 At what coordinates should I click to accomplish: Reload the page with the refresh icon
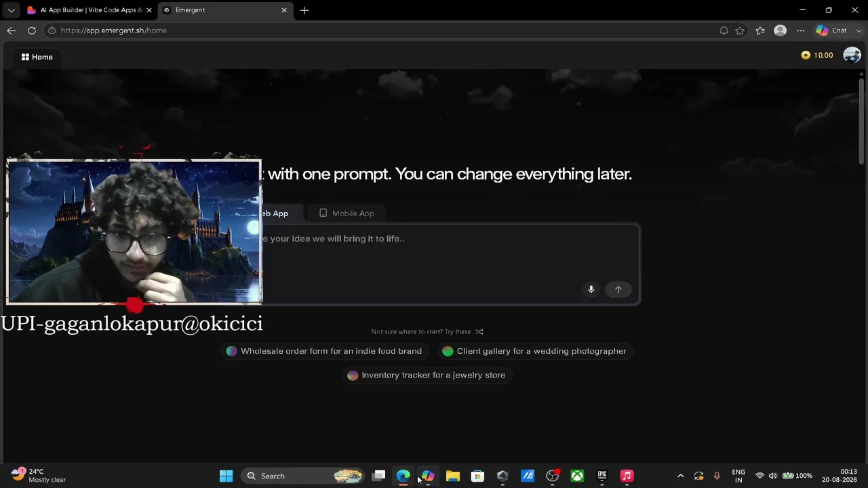[x=32, y=30]
